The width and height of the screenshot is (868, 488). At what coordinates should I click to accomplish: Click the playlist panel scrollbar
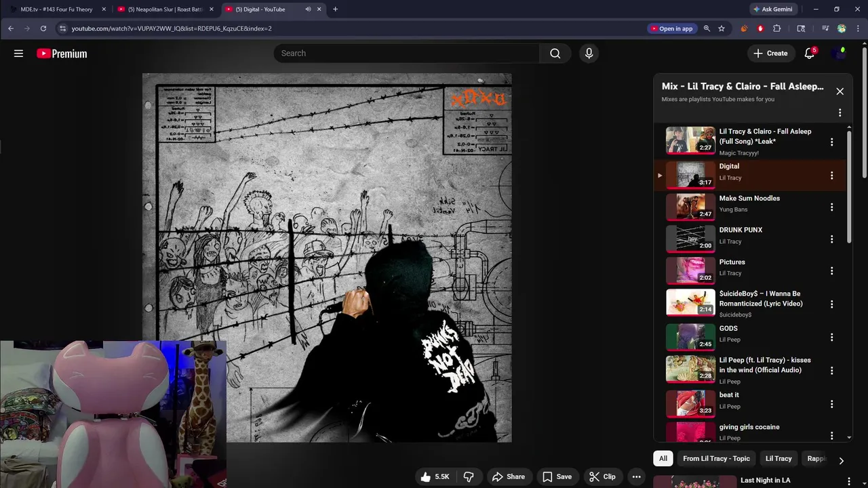click(849, 186)
